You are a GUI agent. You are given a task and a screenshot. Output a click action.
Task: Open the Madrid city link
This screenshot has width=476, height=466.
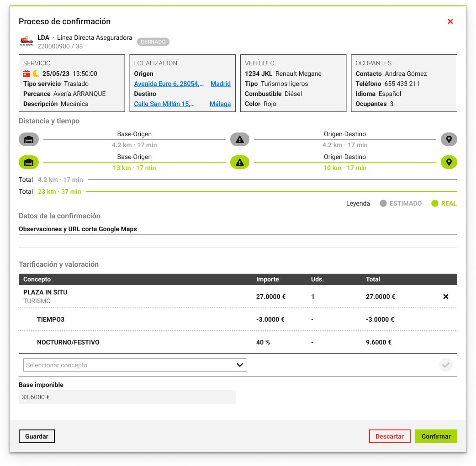[220, 84]
